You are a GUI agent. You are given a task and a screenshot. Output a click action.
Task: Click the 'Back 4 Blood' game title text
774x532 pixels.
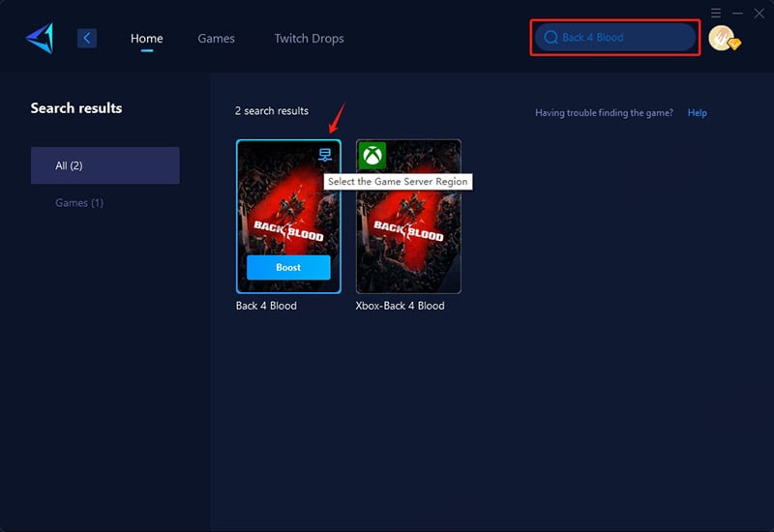coord(267,306)
